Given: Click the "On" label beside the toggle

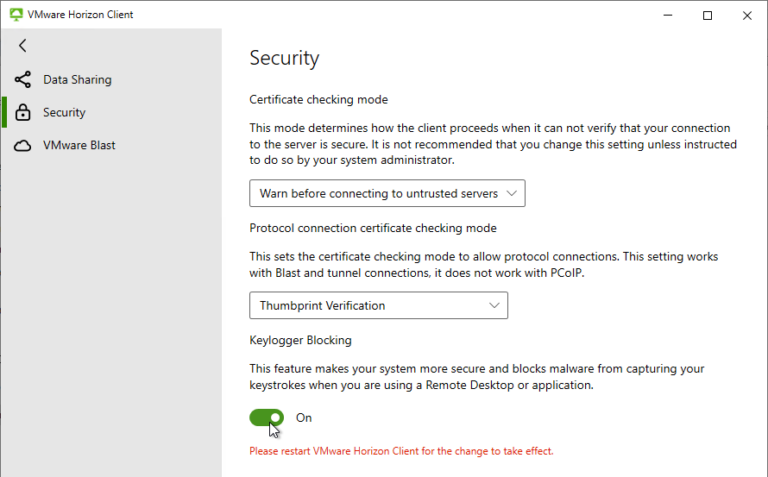Looking at the screenshot, I should tap(304, 418).
